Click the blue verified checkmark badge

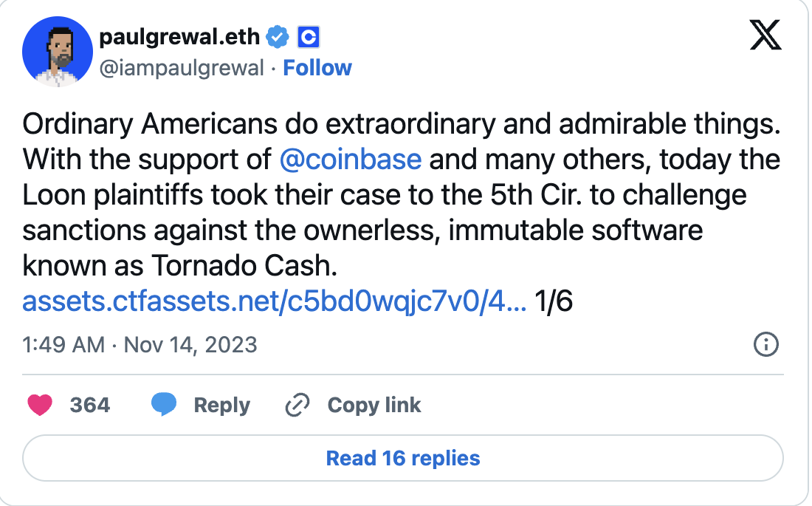pyautogui.click(x=278, y=36)
